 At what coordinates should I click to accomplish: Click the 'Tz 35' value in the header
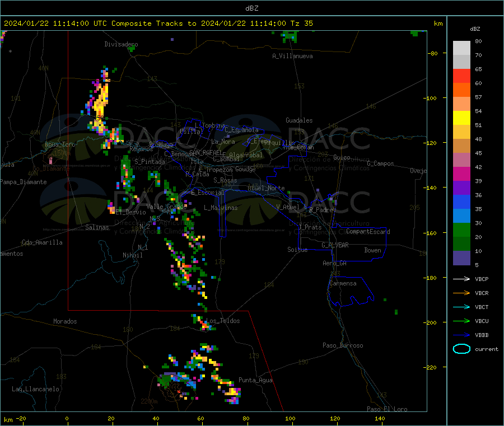pyautogui.click(x=301, y=24)
